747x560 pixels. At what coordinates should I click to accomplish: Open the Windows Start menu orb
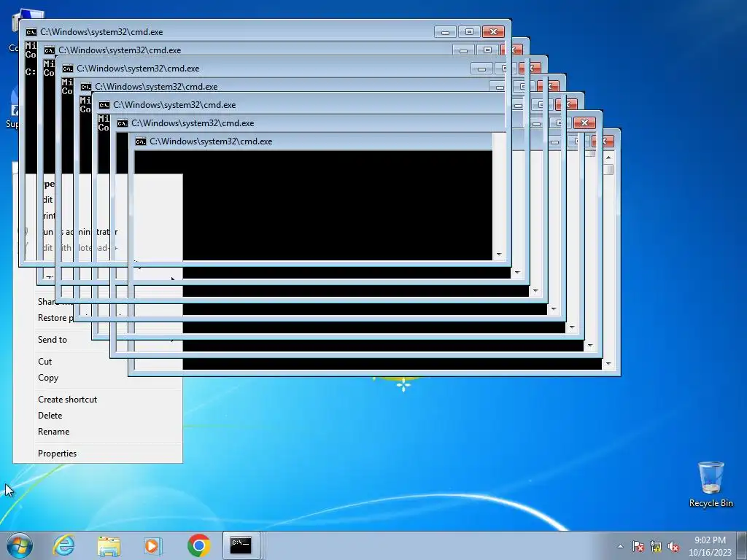pyautogui.click(x=20, y=545)
